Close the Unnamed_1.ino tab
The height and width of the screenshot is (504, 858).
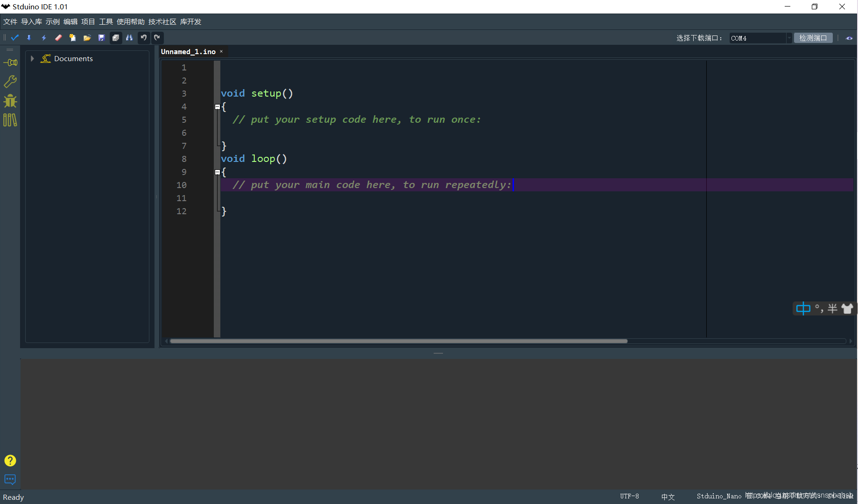click(221, 51)
